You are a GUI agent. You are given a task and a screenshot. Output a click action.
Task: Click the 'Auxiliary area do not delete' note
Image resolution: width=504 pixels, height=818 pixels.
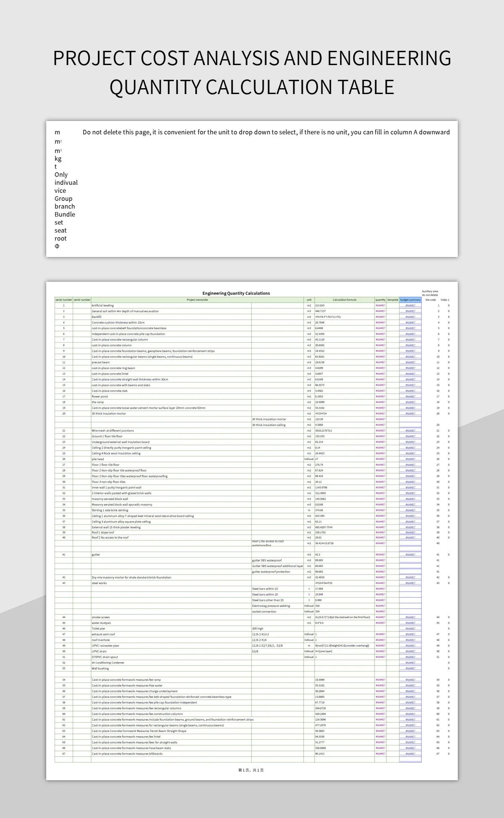[430, 293]
